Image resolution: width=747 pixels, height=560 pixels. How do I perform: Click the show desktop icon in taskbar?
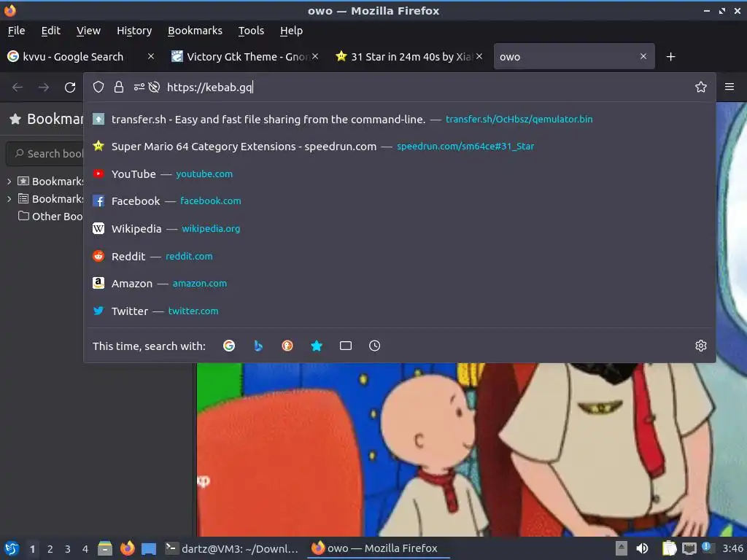pyautogui.click(x=149, y=548)
